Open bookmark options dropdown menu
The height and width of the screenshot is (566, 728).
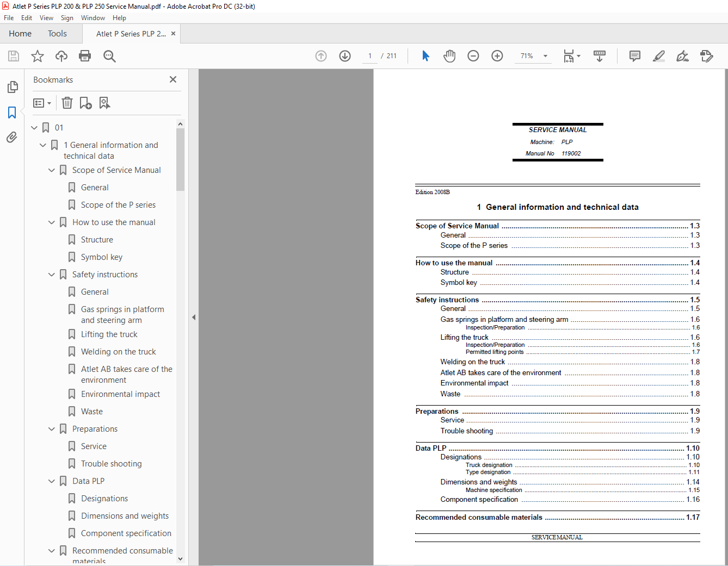coord(42,103)
